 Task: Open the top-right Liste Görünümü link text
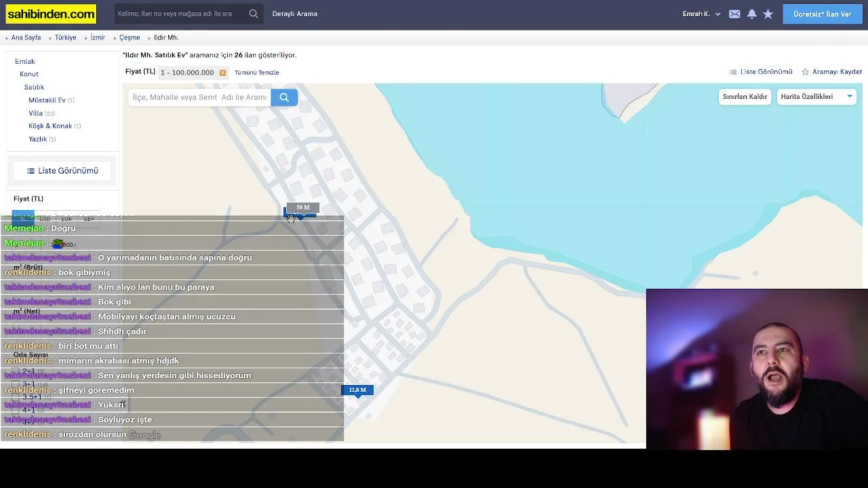click(766, 72)
